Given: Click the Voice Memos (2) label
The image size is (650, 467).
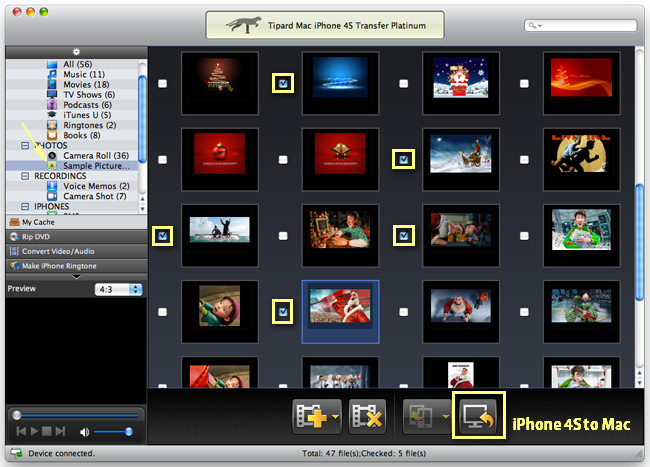Looking at the screenshot, I should click(96, 186).
